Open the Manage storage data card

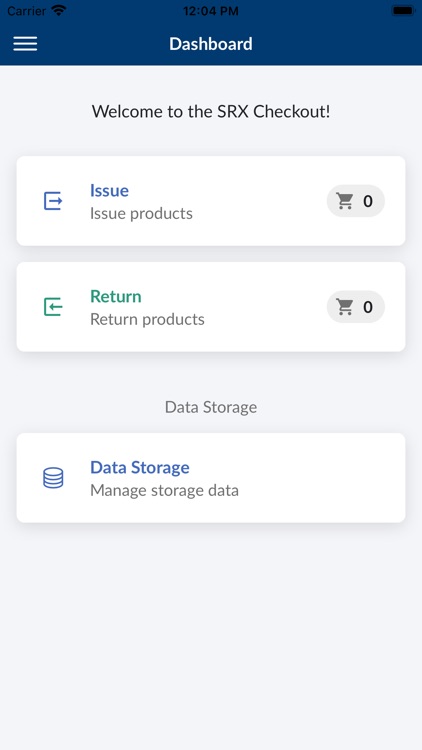(211, 478)
